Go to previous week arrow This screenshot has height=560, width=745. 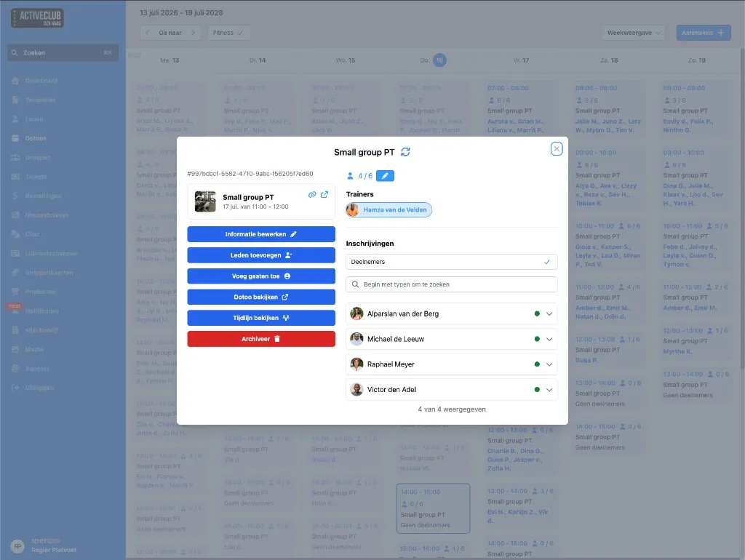click(x=148, y=33)
